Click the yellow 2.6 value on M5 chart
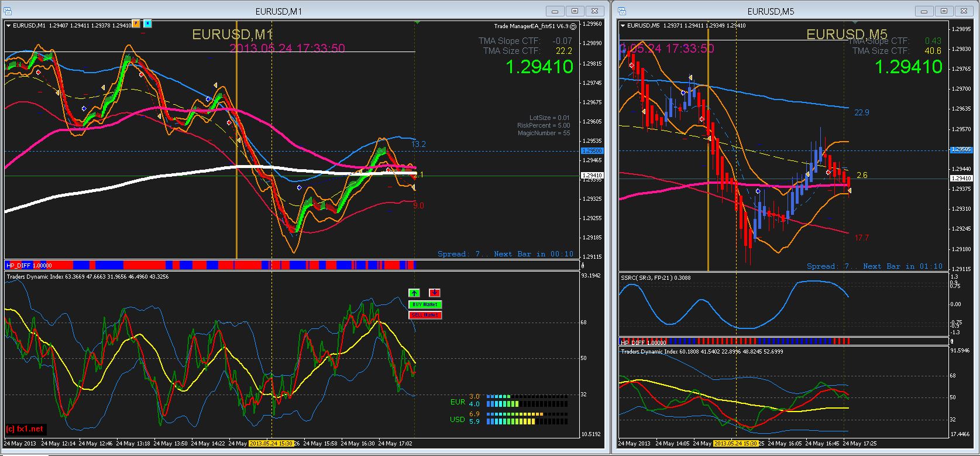 [862, 176]
